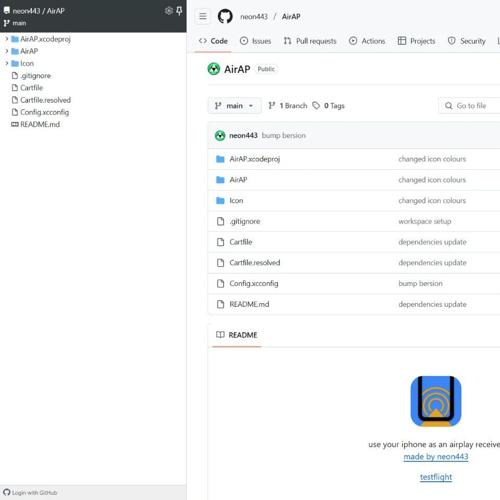Click the folder icon beside AirAP in sidebar
Screen dimensions: 500x500
tap(15, 51)
